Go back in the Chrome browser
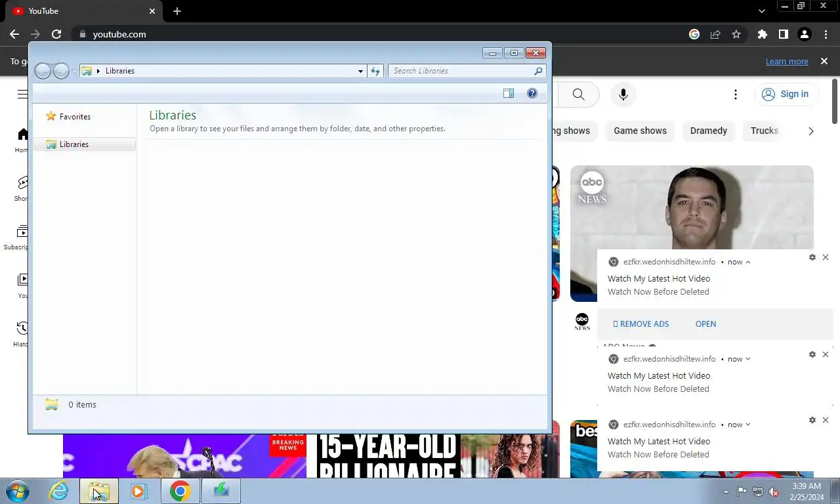This screenshot has width=840, height=504. (x=14, y=34)
